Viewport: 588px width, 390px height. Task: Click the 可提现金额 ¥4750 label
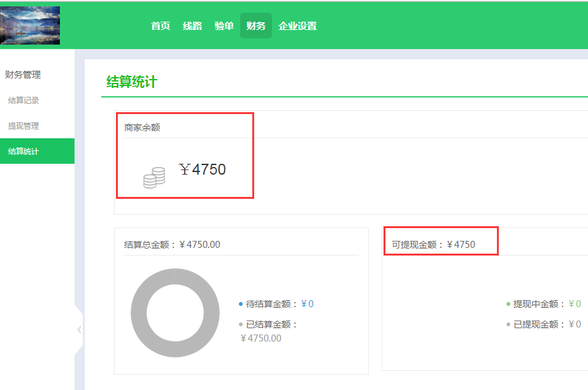433,245
